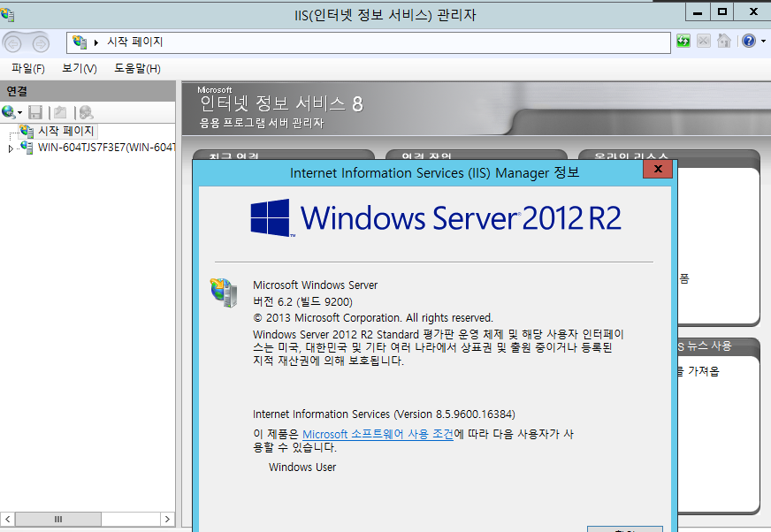Click the server icon in connections tree

[27, 148]
